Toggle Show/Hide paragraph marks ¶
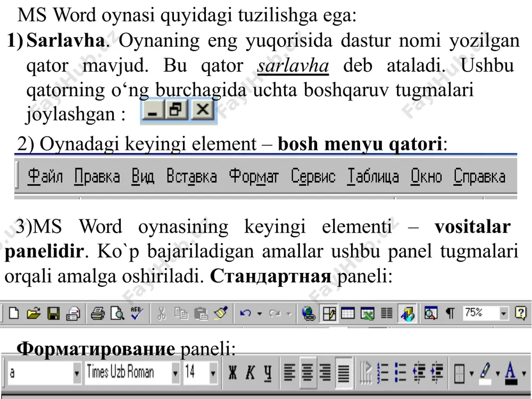Image resolution: width=532 pixels, height=399 pixels. pyautogui.click(x=450, y=313)
